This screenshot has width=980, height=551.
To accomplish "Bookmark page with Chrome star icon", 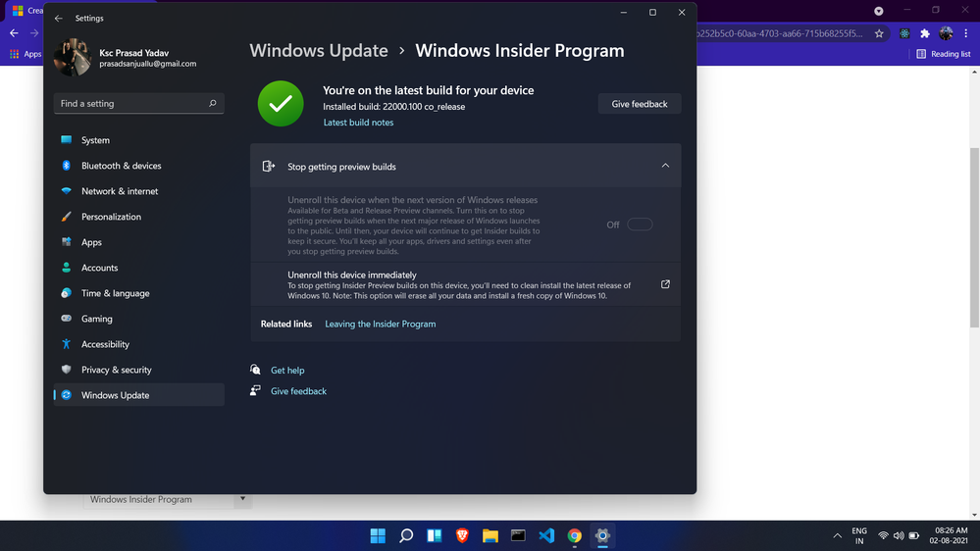I will click(x=879, y=33).
